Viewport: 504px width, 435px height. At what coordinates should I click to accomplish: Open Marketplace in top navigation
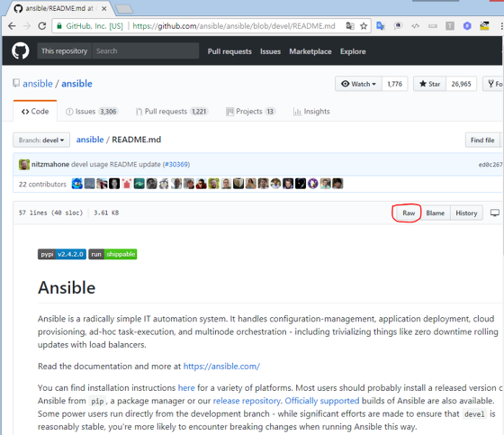(310, 51)
